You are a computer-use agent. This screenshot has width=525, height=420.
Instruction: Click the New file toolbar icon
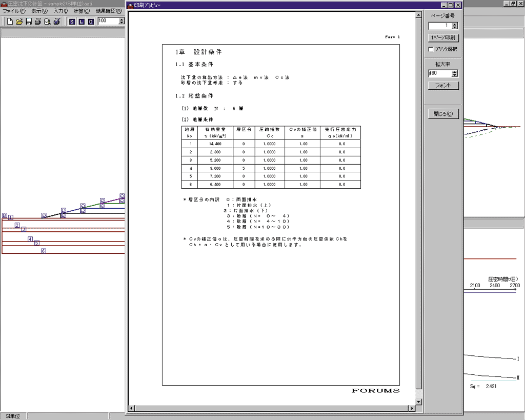click(10, 21)
